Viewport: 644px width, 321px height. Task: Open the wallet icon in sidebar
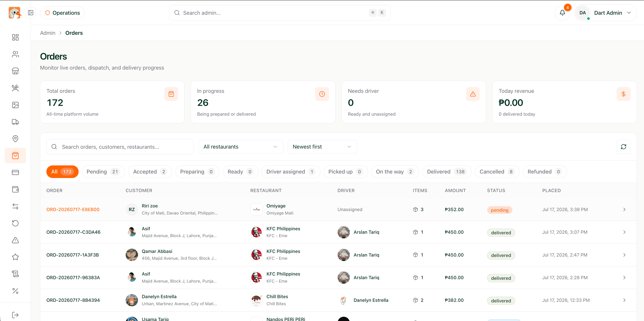tap(15, 189)
